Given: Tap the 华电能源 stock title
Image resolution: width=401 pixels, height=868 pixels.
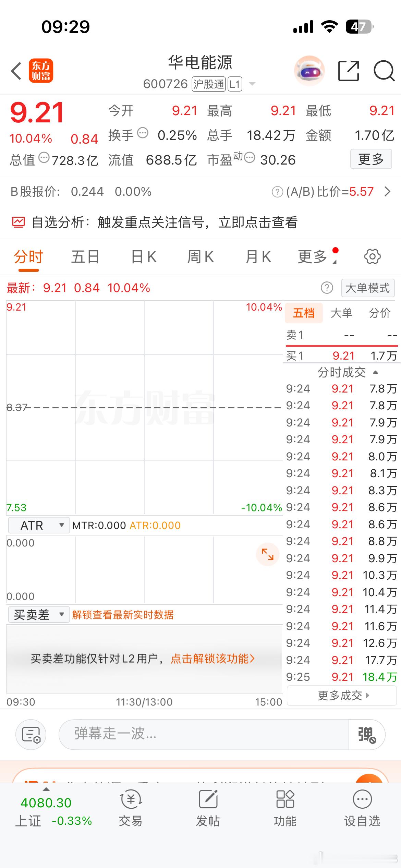Looking at the screenshot, I should [x=200, y=62].
